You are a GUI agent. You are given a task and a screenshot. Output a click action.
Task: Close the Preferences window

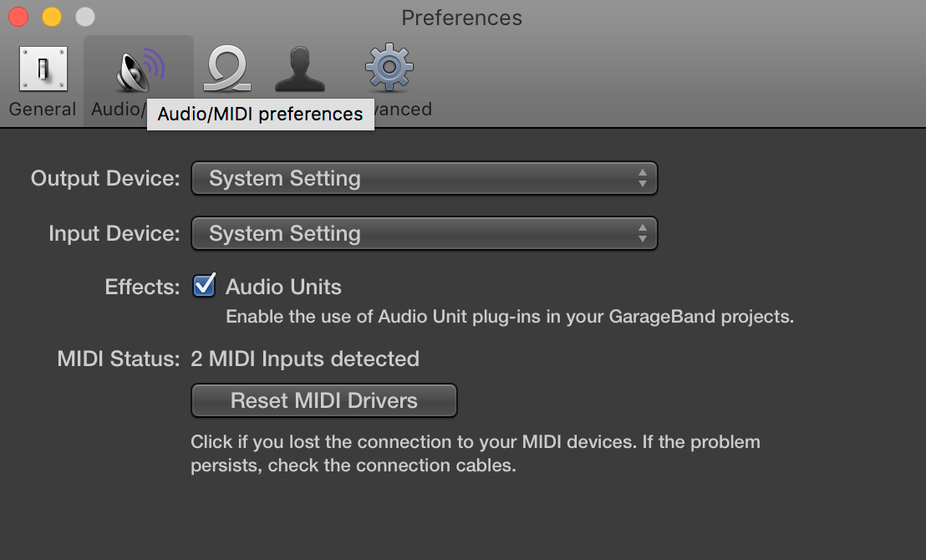pos(18,17)
